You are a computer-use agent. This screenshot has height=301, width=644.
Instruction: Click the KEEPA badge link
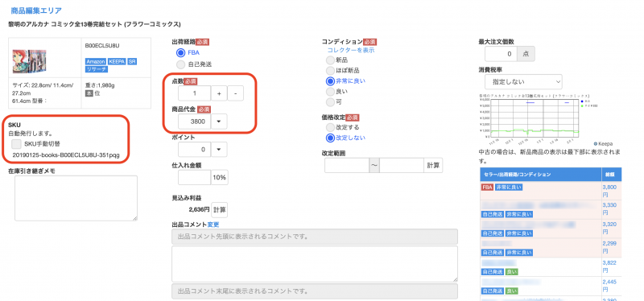(116, 61)
